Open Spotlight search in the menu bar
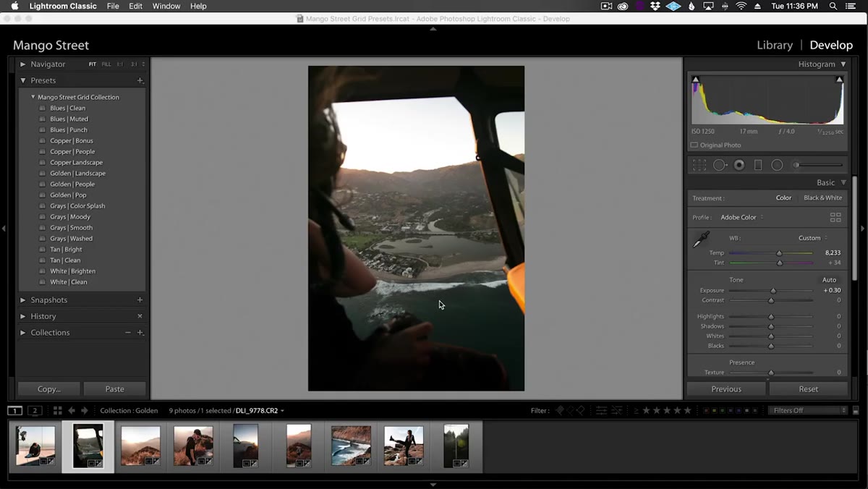Image resolution: width=868 pixels, height=489 pixels. click(833, 6)
